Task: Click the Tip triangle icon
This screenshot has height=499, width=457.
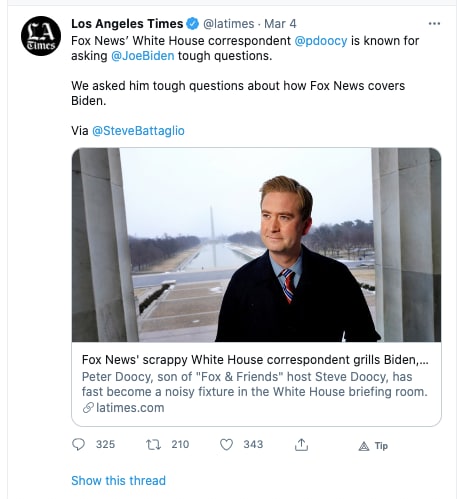Action: point(364,446)
